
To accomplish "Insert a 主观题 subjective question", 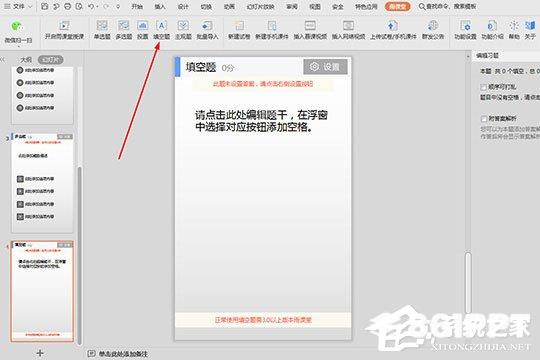I will click(x=183, y=30).
